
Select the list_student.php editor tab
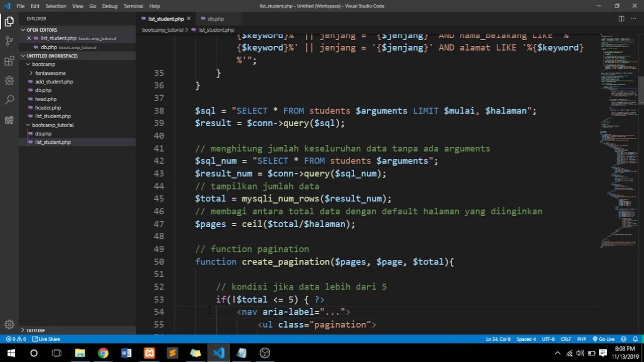click(x=166, y=19)
